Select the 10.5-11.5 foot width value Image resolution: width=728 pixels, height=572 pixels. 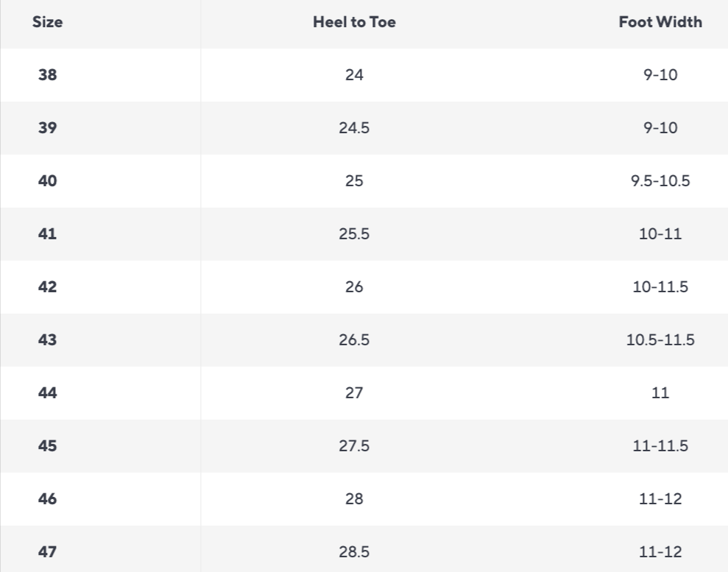point(660,340)
